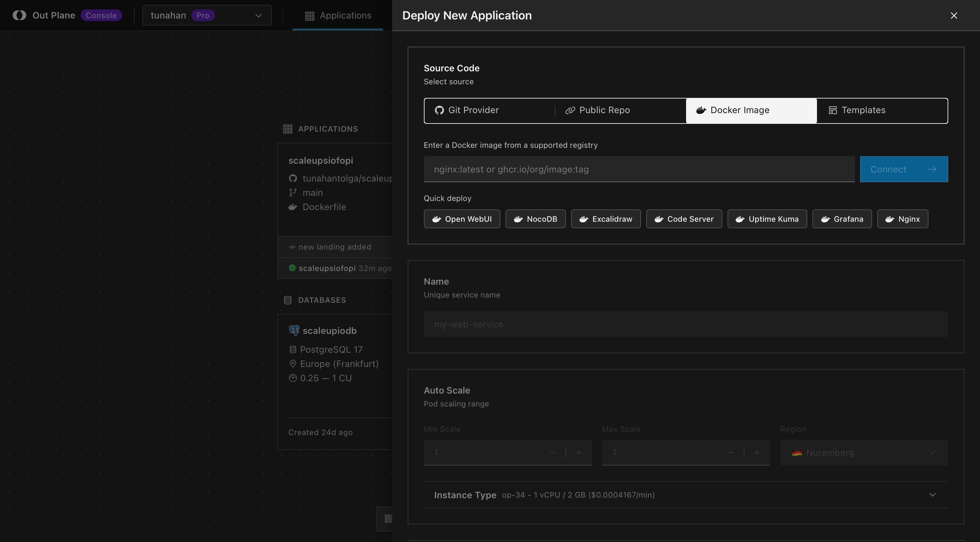
Task: Click the Out Plane logo icon
Action: pos(19,15)
